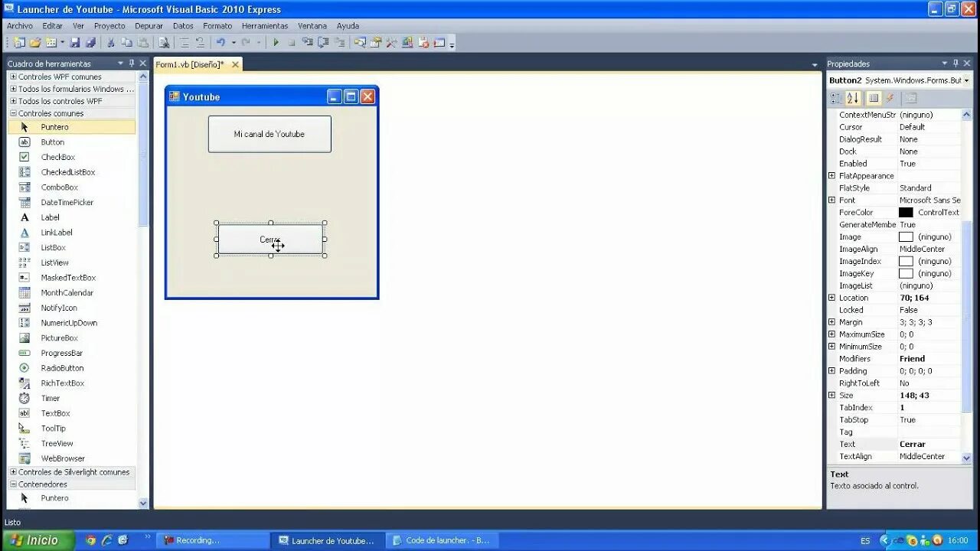Close the Form1.vb design tab
This screenshot has height=551, width=980.
235,65
